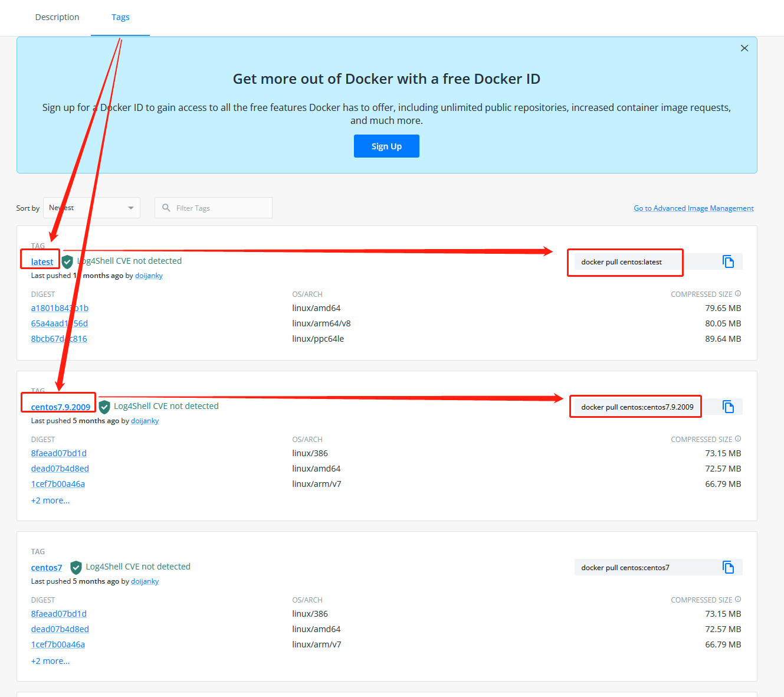Click shield icon next to centos7.9.2009 tag
784x697 pixels.
tap(104, 407)
